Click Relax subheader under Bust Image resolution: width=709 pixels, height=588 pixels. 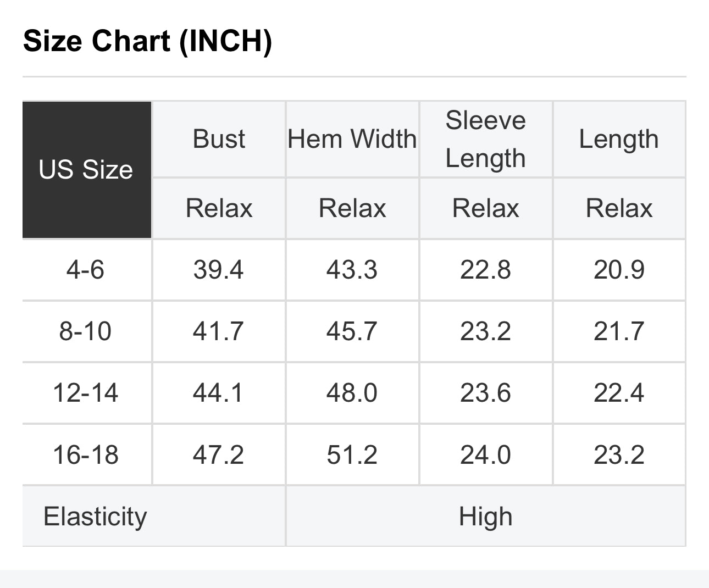219,208
